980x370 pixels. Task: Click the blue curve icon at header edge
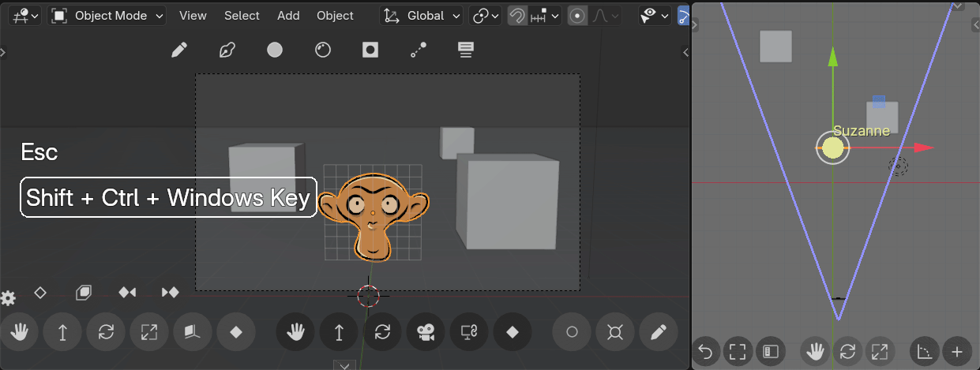pyautogui.click(x=684, y=15)
